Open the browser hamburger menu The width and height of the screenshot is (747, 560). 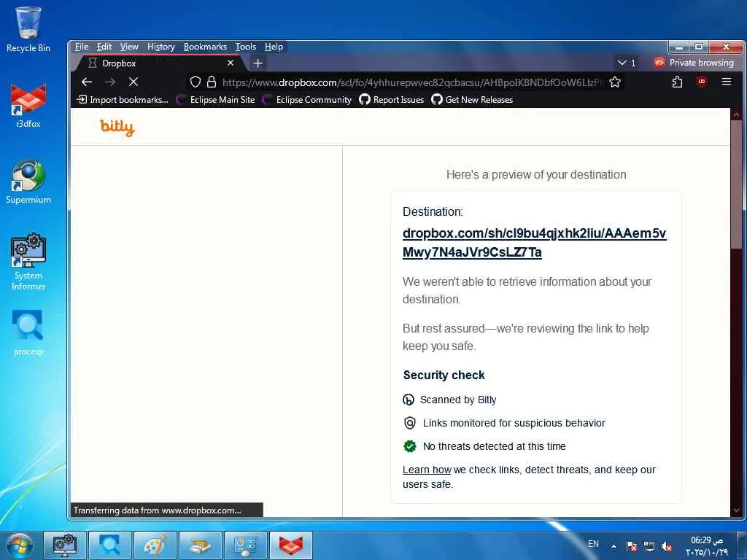pyautogui.click(x=727, y=82)
